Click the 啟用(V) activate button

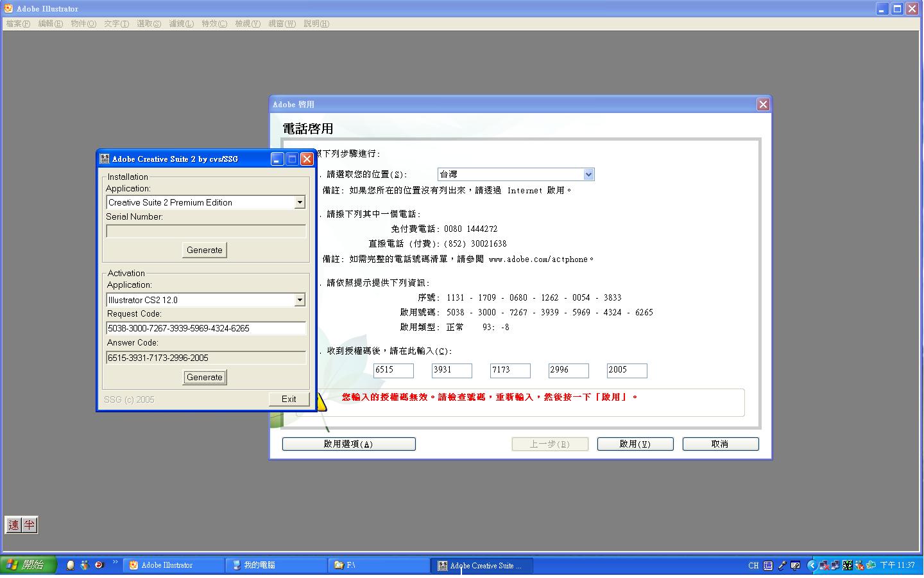635,444
